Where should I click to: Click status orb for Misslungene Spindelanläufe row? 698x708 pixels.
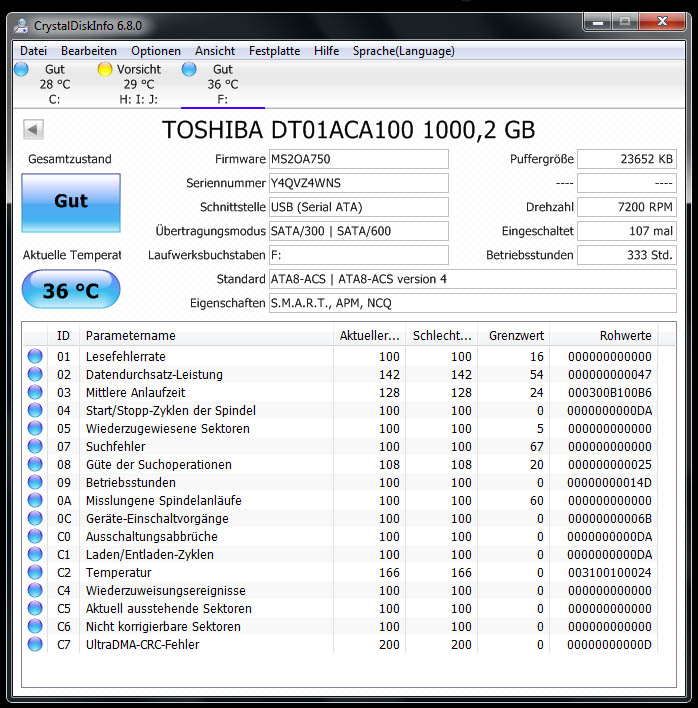(35, 500)
